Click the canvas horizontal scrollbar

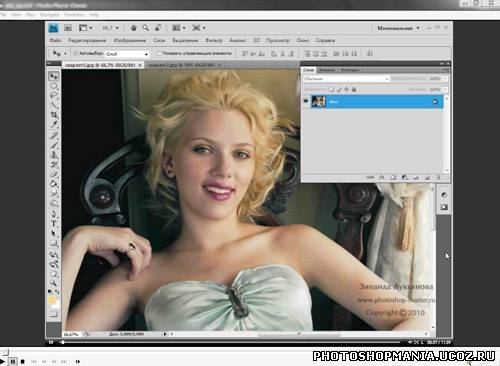coord(299,334)
